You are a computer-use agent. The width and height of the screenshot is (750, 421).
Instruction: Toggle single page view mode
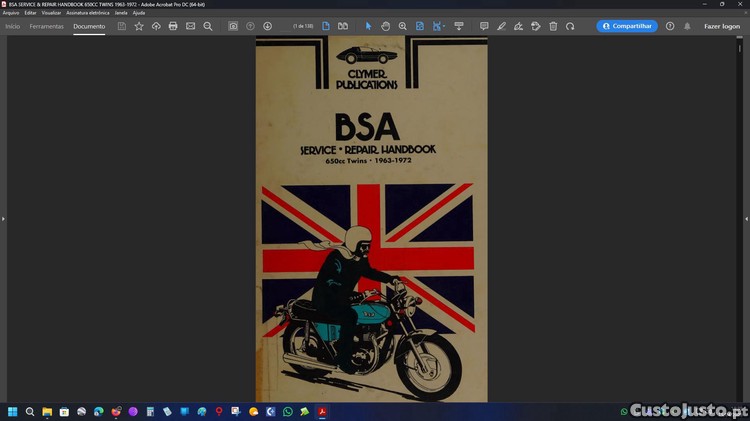326,26
